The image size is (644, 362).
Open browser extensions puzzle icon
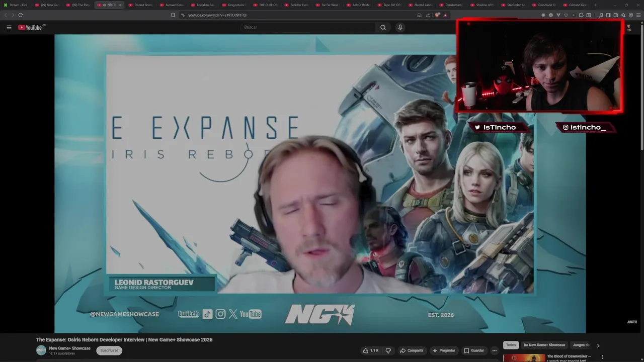pyautogui.click(x=581, y=15)
